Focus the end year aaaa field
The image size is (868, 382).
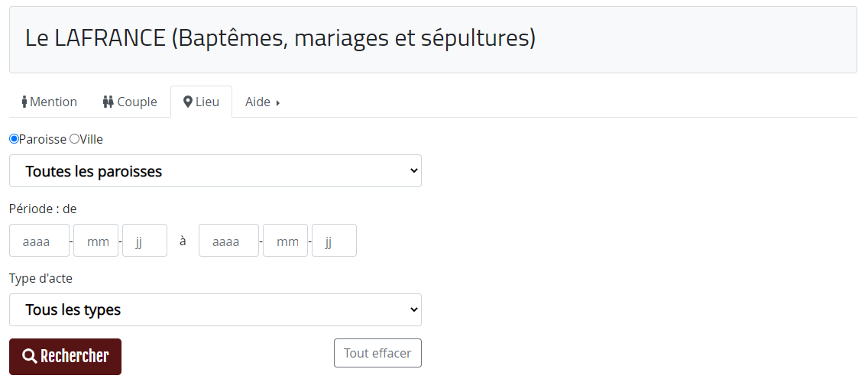click(228, 240)
